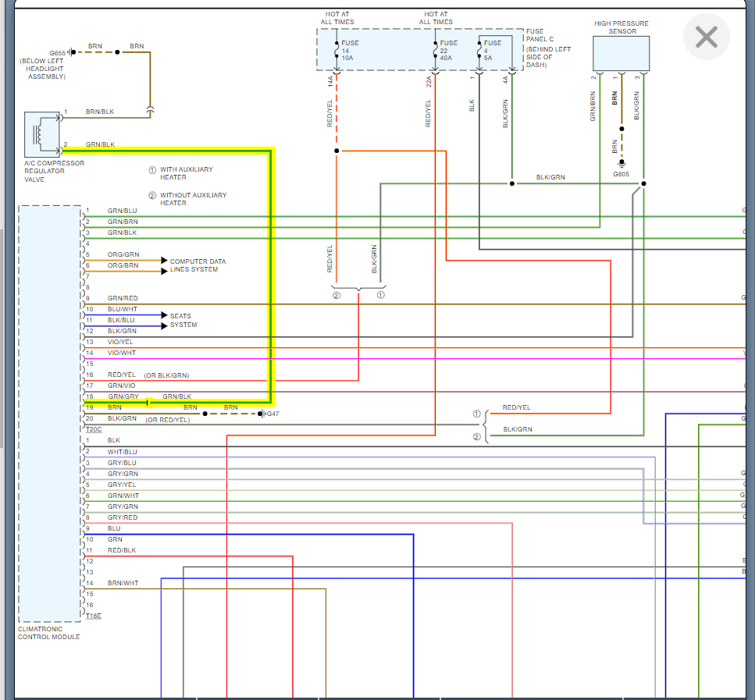Select the G655 ground symbol
The width and height of the screenshot is (755, 700).
(x=71, y=52)
